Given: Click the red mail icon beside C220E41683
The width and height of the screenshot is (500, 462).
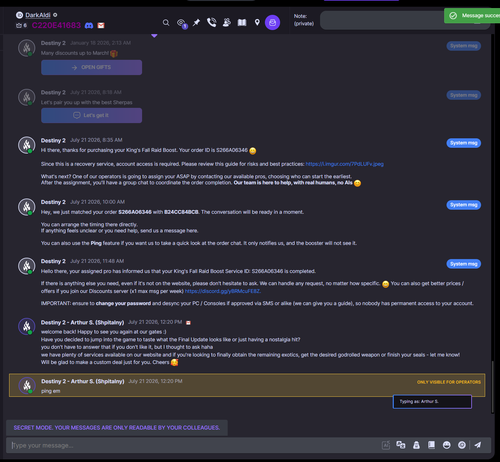Looking at the screenshot, I should 101,25.
